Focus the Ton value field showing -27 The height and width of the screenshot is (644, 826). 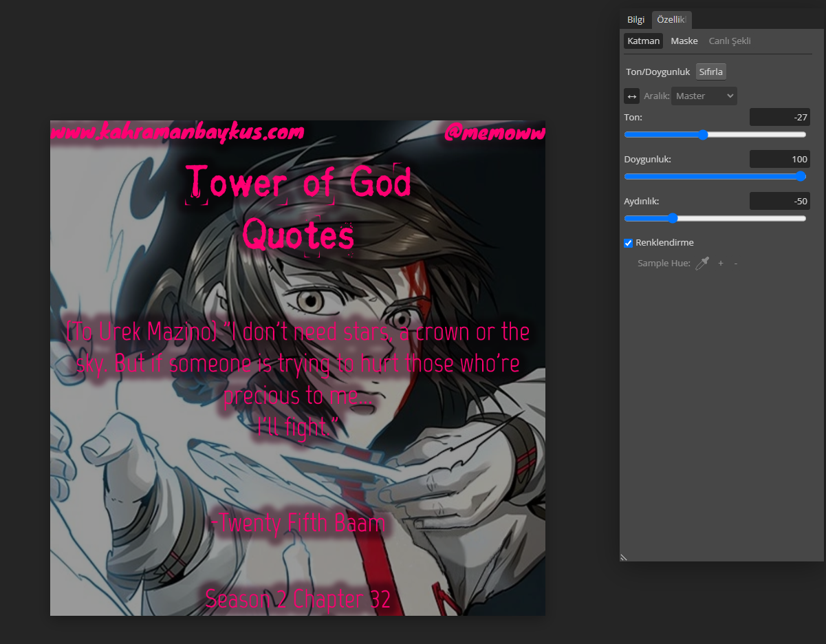779,117
